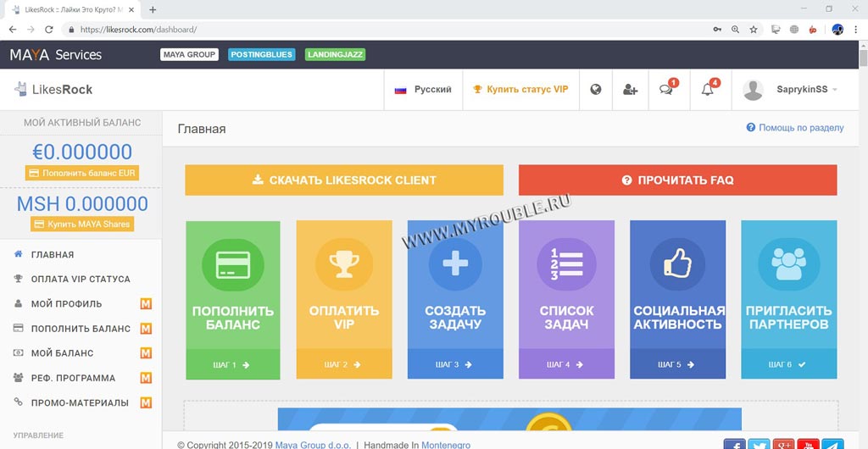Viewport: 868px width, 449px height.
Task: Click the Facebook icon in footer
Action: [734, 444]
